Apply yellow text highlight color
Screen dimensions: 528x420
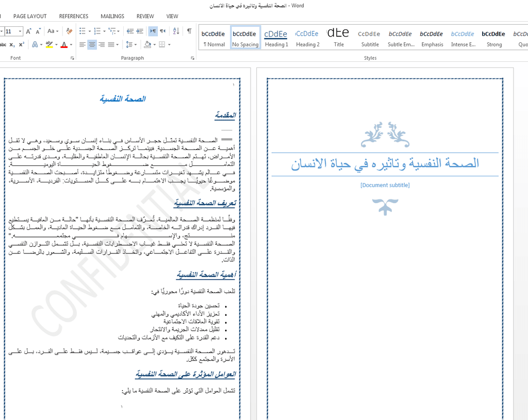[x=49, y=44]
